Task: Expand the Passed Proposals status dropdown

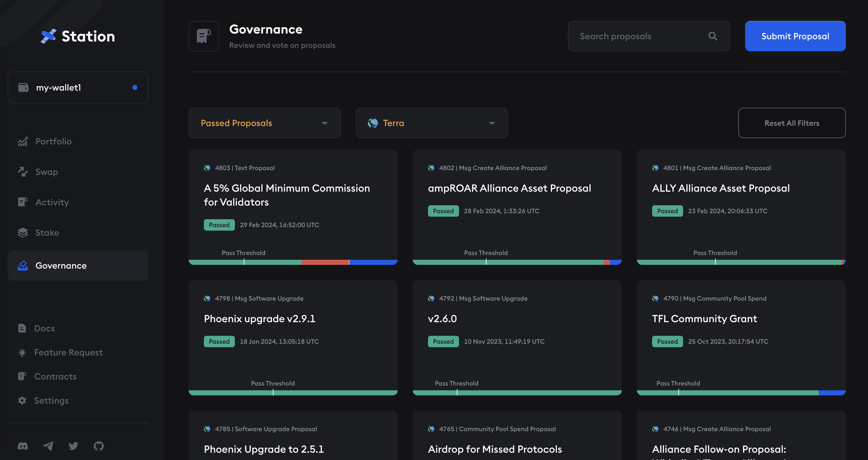Action: point(264,123)
